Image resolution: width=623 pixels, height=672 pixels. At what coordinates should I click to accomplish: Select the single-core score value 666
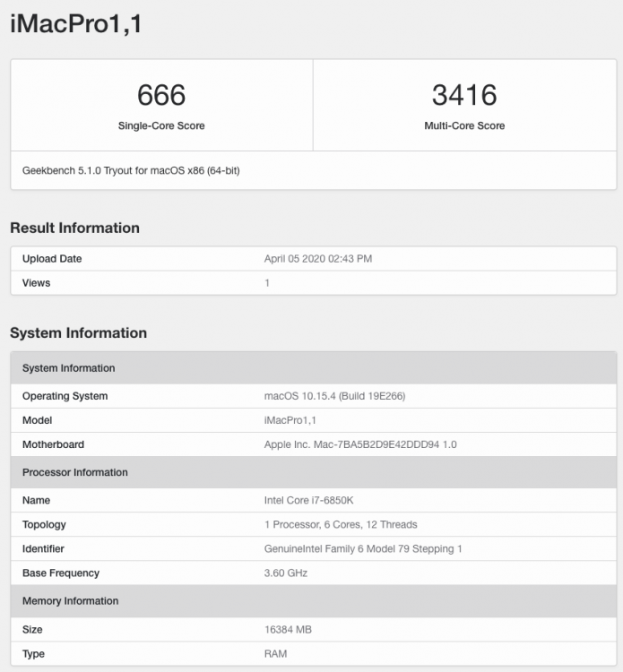click(x=161, y=95)
